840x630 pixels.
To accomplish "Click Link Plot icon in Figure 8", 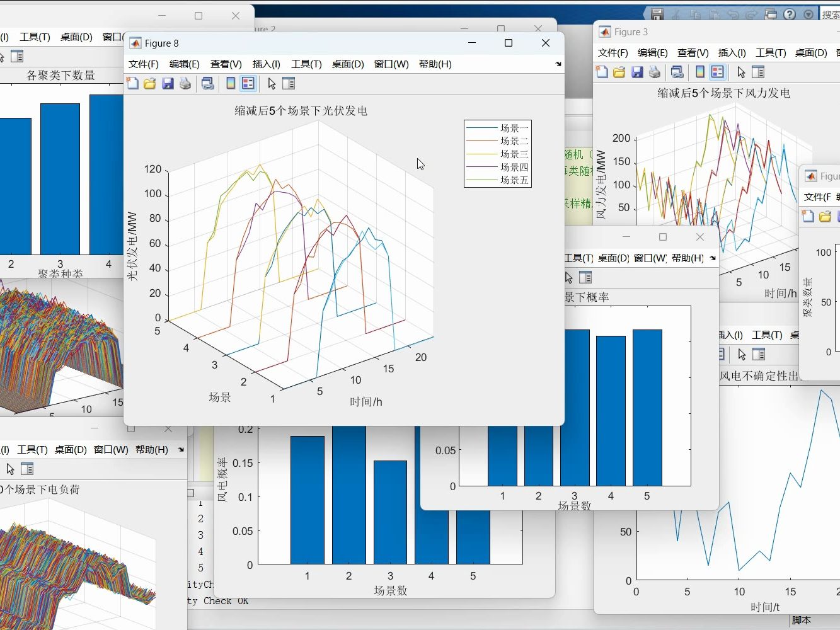I will 207,83.
